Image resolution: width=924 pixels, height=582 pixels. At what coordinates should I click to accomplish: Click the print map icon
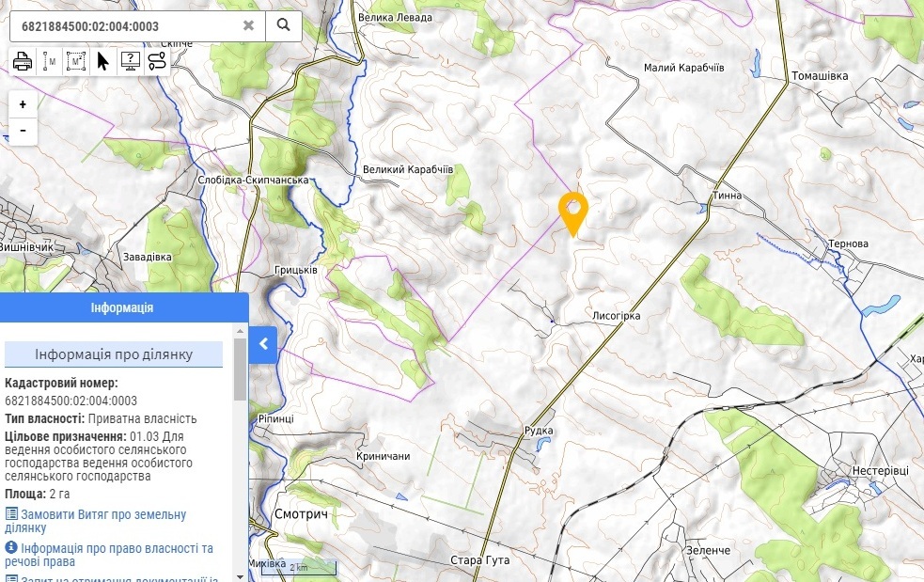point(23,61)
